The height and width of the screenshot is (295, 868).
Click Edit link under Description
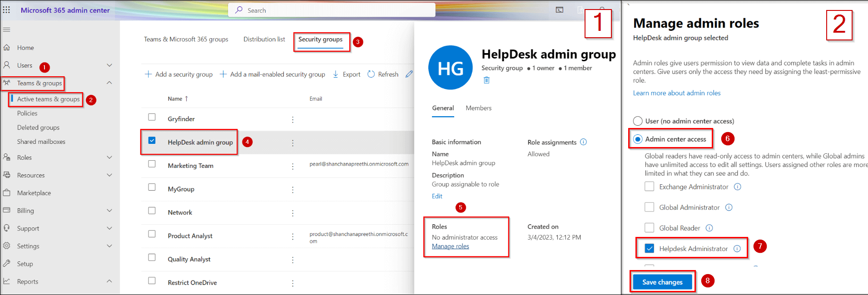click(x=437, y=196)
